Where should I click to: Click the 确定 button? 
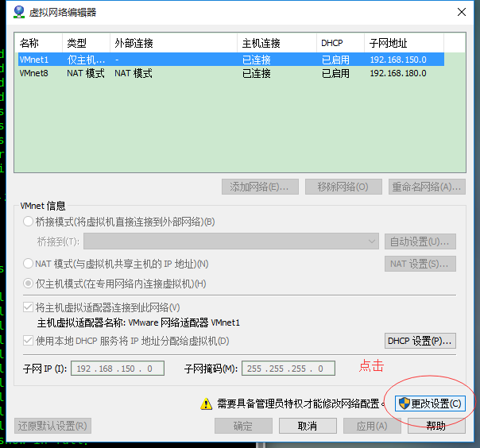coord(243,426)
